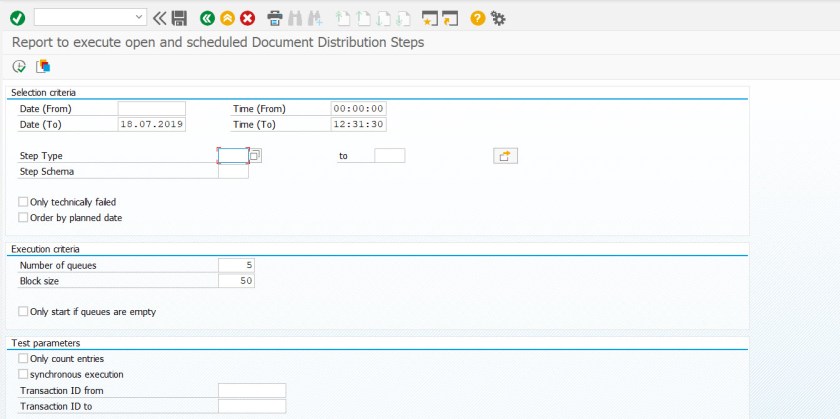Viewport: 840px width, 419px height.
Task: Enable Only technically failed checkbox
Action: coord(23,202)
